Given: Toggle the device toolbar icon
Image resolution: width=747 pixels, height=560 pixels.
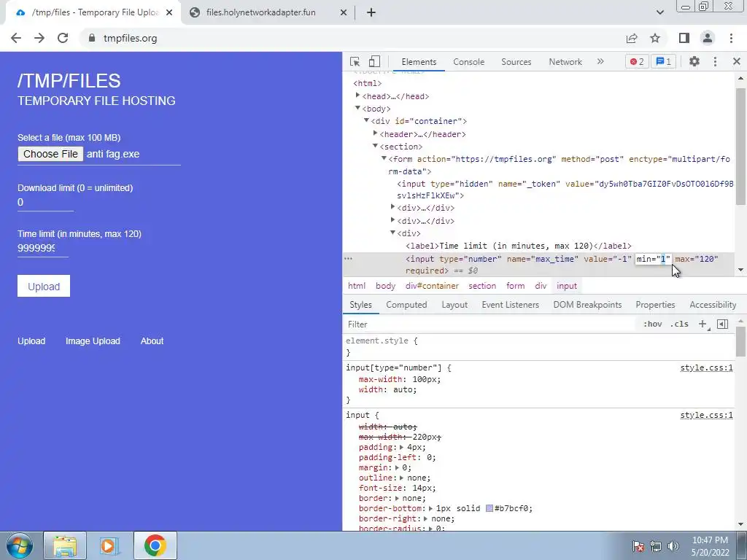Looking at the screenshot, I should tap(374, 61).
